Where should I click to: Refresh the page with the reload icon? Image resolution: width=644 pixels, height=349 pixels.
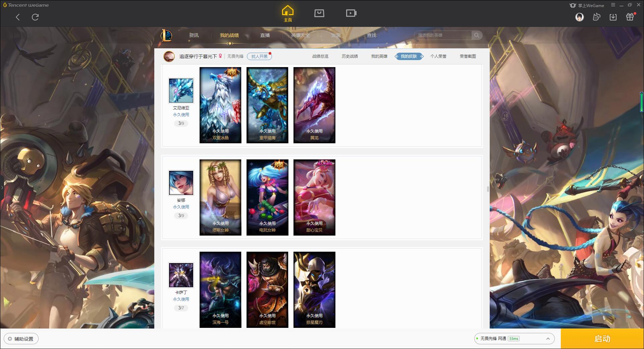point(35,17)
